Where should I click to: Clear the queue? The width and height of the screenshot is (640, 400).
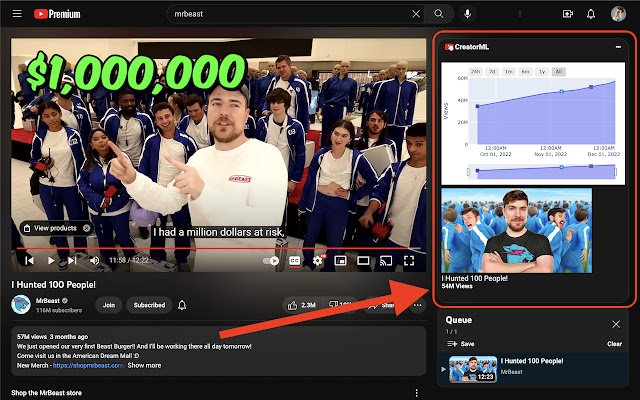(614, 344)
